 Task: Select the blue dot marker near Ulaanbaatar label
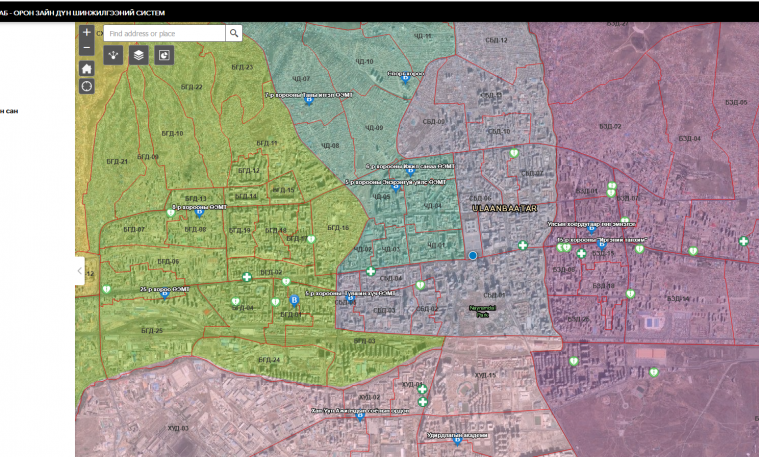473,255
